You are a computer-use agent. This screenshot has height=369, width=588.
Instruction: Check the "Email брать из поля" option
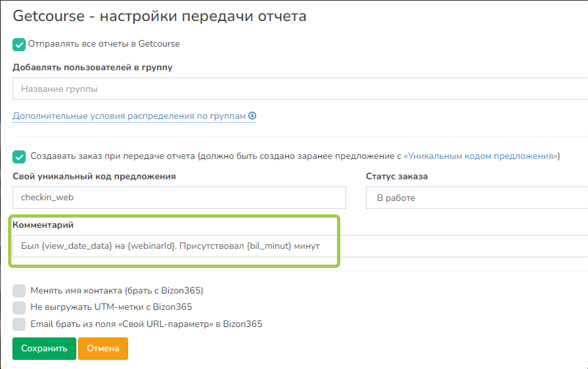(x=19, y=324)
